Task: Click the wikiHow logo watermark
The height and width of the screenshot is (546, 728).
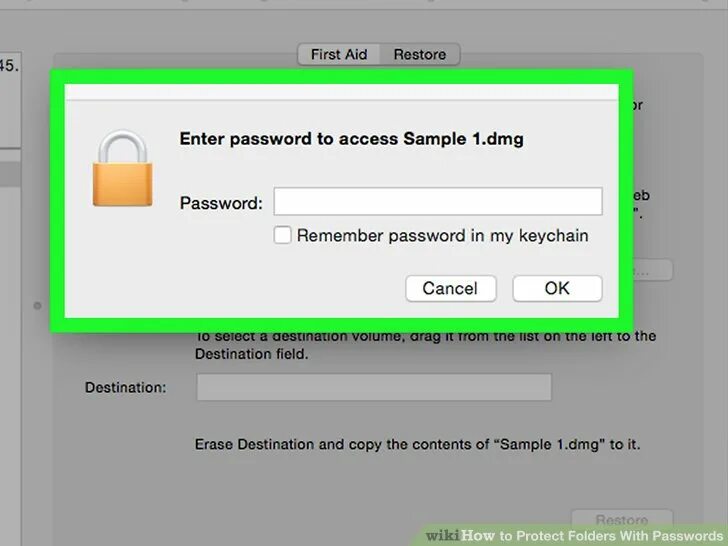Action: click(x=442, y=536)
